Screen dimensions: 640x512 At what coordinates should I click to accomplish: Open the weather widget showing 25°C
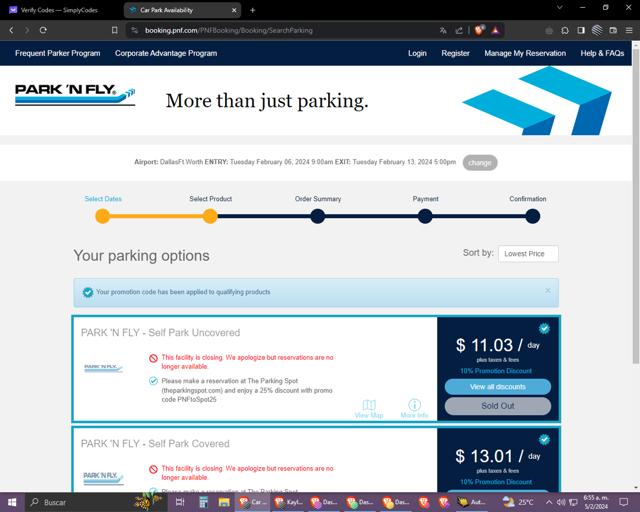[518, 502]
